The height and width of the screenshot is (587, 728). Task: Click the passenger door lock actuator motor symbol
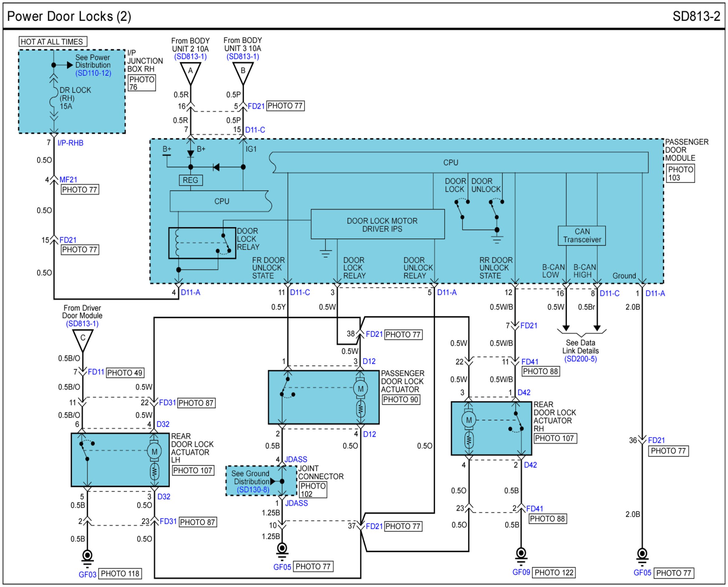click(x=361, y=389)
